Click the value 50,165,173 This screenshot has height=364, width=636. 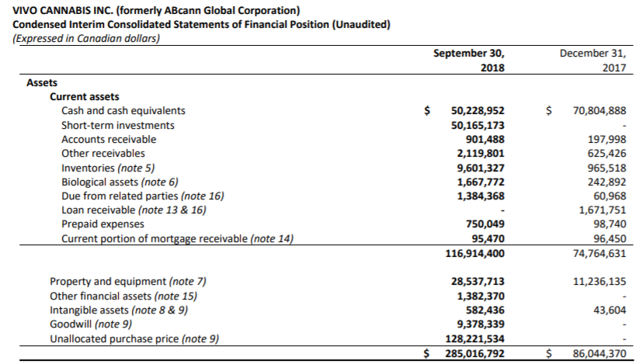[x=478, y=125]
